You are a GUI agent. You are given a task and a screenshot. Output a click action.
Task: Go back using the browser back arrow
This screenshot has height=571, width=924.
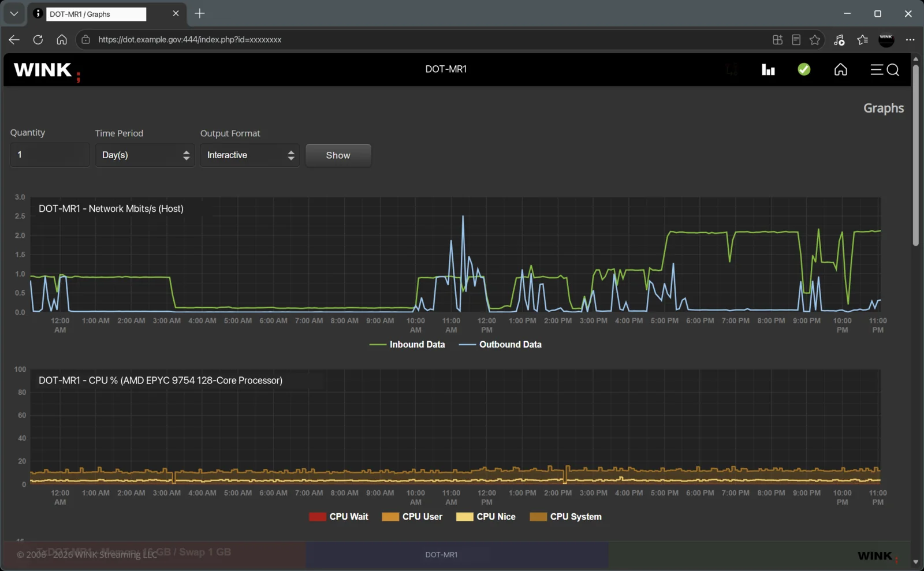(14, 40)
